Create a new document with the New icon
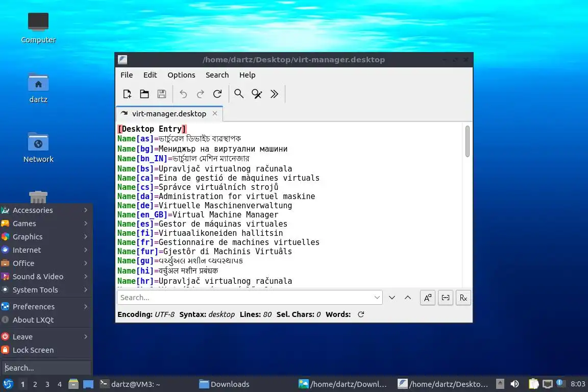The image size is (588, 392). 127,94
